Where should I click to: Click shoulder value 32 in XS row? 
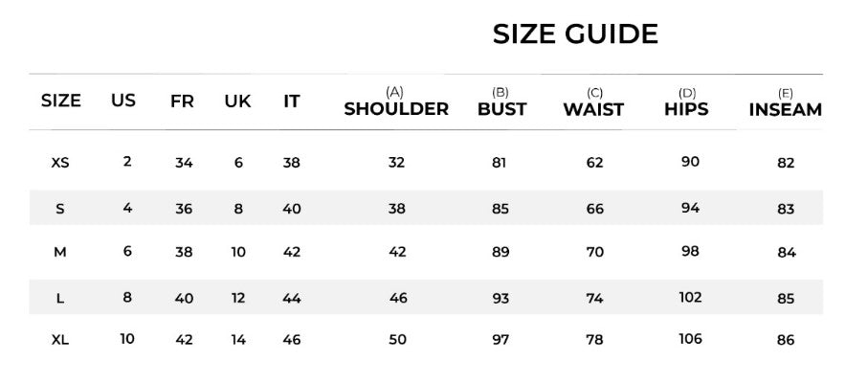[x=396, y=162]
